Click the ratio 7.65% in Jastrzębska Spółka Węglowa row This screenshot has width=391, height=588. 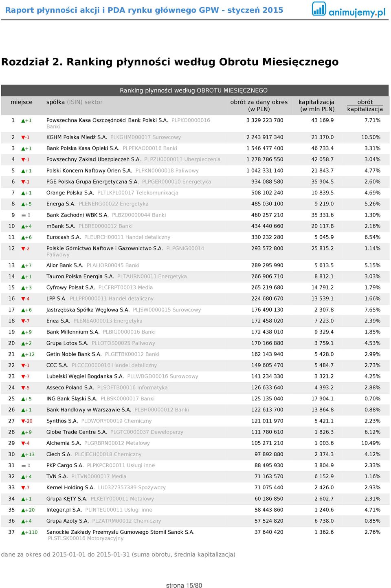click(373, 310)
